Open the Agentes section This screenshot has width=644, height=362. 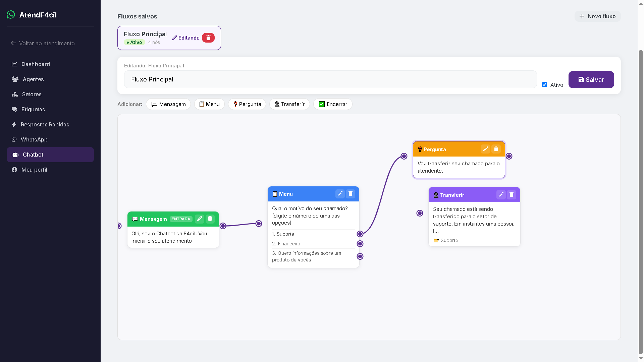coord(50,79)
